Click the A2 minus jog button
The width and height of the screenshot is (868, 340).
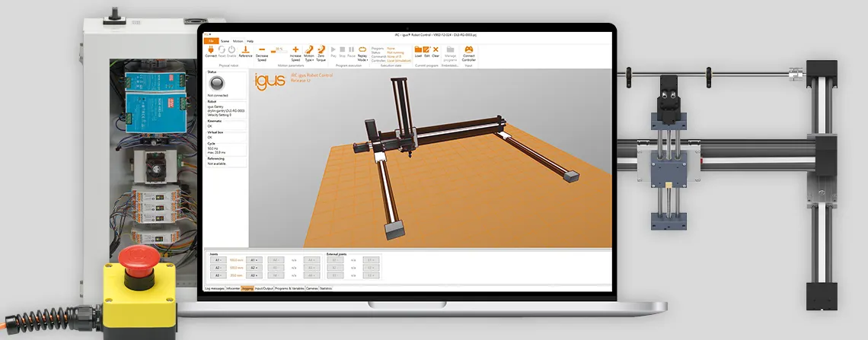click(218, 268)
